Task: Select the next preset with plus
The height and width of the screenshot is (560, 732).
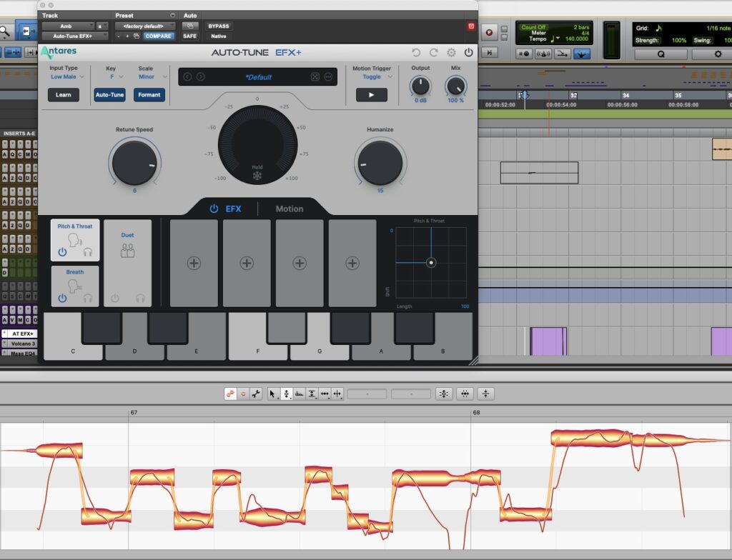Action: tap(127, 36)
